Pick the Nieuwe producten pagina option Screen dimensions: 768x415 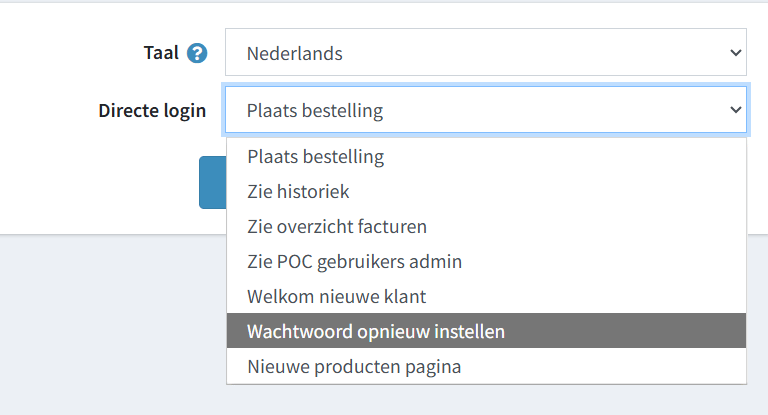pos(354,366)
